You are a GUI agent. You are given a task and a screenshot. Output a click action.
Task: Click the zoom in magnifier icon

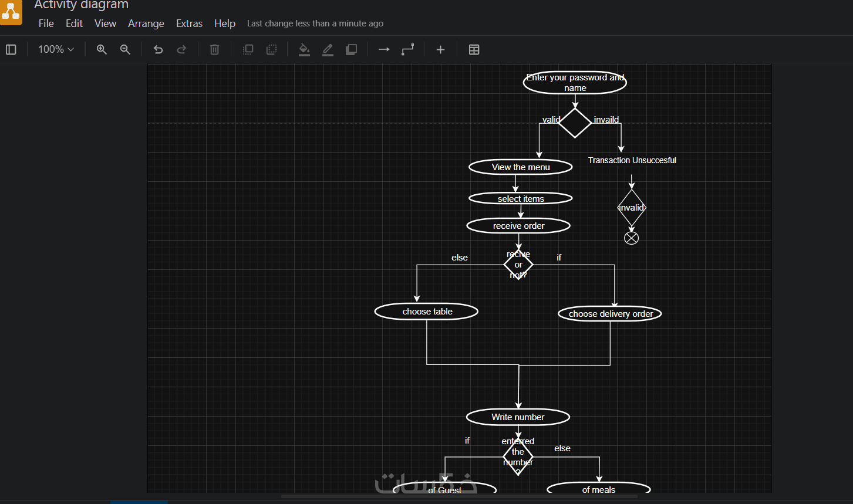[x=102, y=50]
